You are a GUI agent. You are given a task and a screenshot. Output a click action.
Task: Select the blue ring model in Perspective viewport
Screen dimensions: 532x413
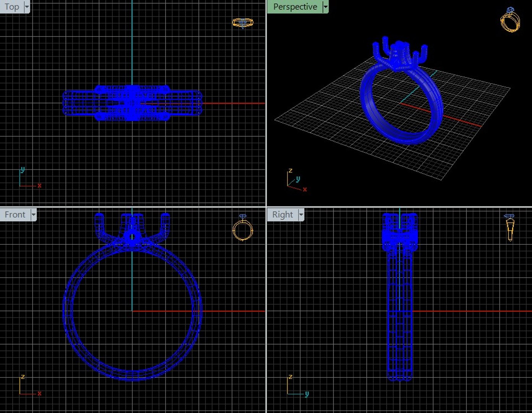401,91
